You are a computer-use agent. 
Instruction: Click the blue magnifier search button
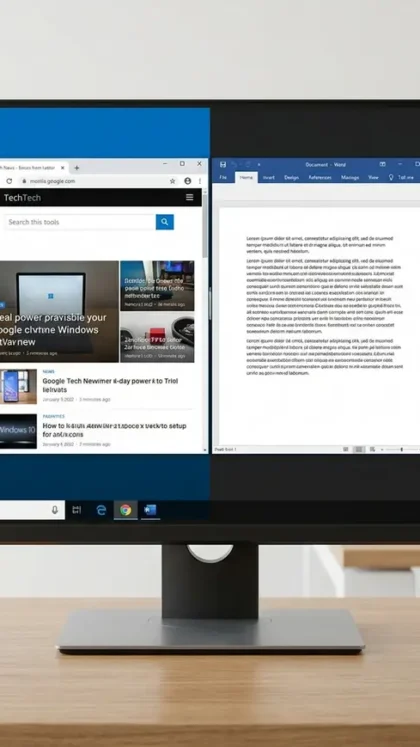pos(165,222)
